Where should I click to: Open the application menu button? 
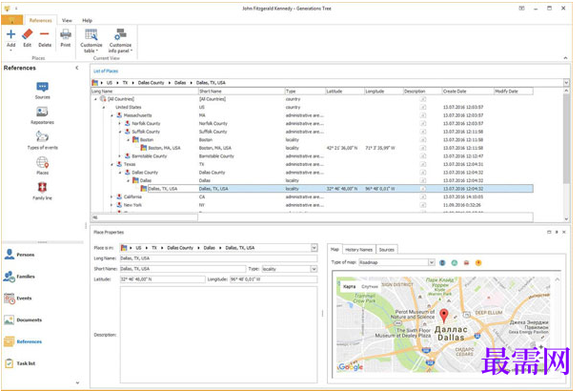12,20
